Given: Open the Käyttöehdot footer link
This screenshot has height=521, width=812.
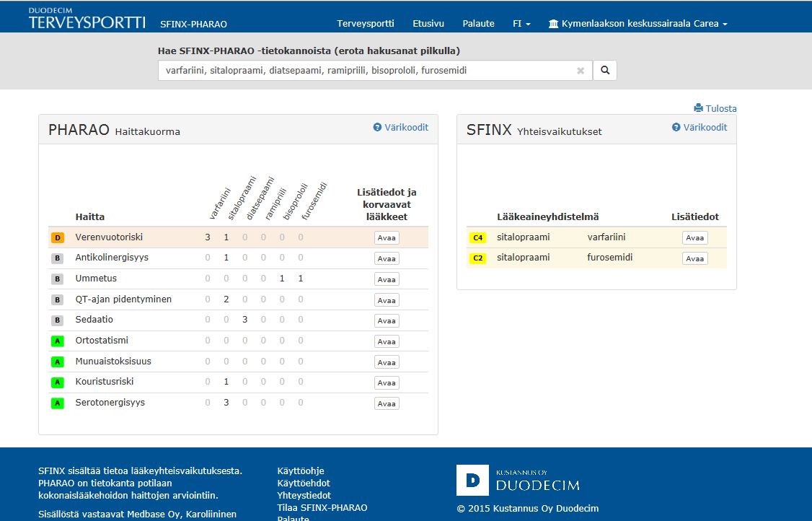Looking at the screenshot, I should [304, 483].
